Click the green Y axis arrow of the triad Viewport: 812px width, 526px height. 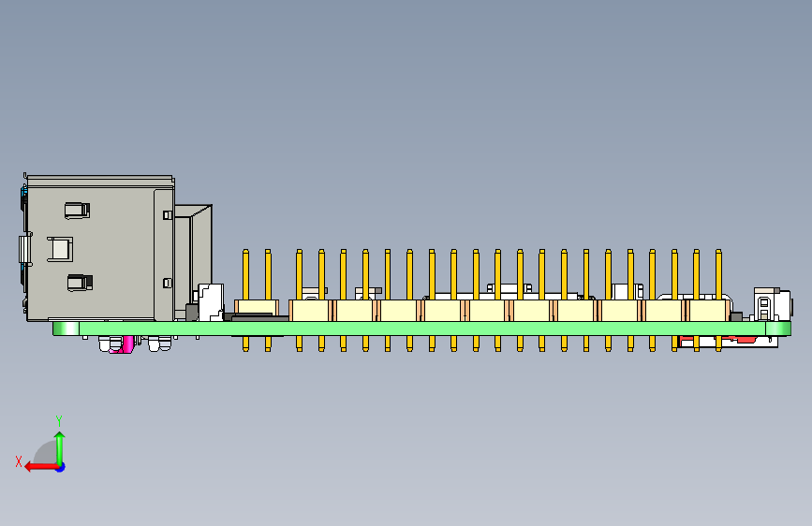click(60, 447)
